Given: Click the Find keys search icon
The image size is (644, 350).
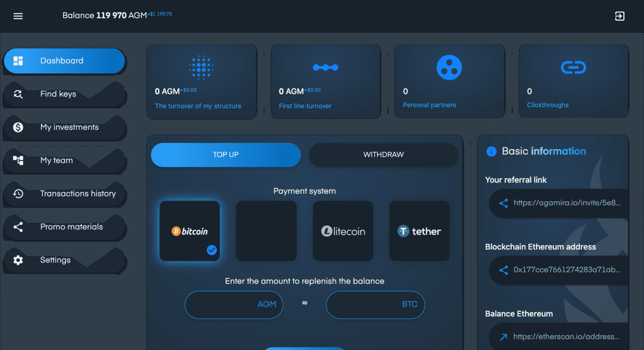Looking at the screenshot, I should [18, 94].
